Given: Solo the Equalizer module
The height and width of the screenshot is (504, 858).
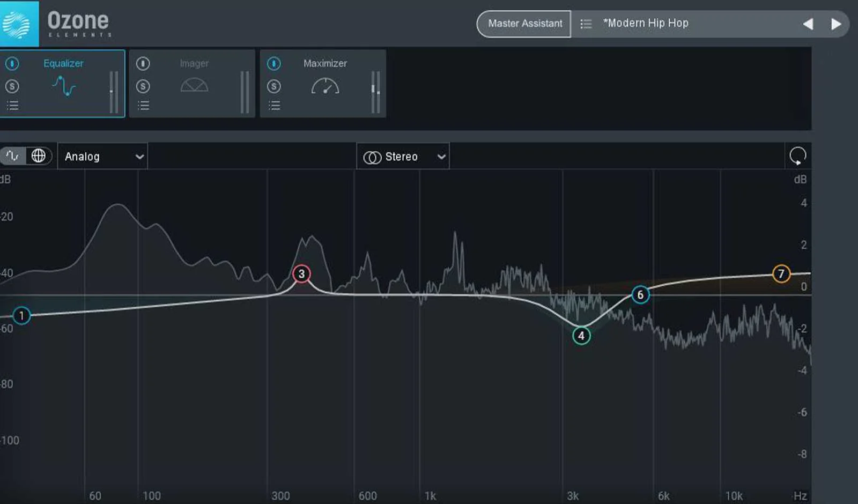Looking at the screenshot, I should pyautogui.click(x=12, y=86).
